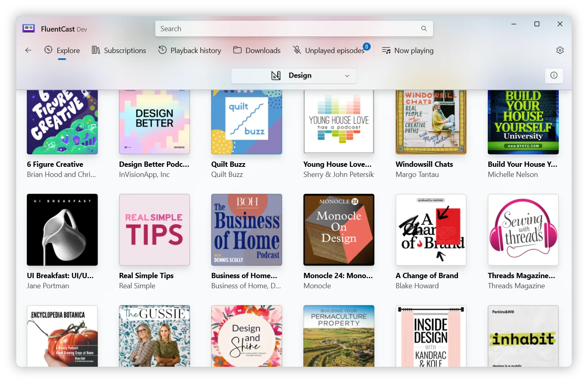Click the 'UI Breakfast: UI/U...' title
Screen dimensions: 588x383
click(60, 276)
